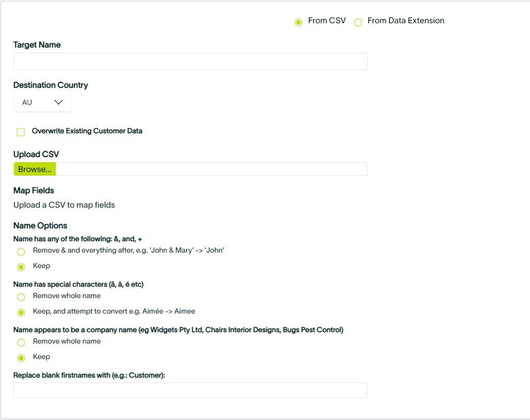This screenshot has height=420, width=530.
Task: Click the From Data Extension label text
Action: (406, 21)
